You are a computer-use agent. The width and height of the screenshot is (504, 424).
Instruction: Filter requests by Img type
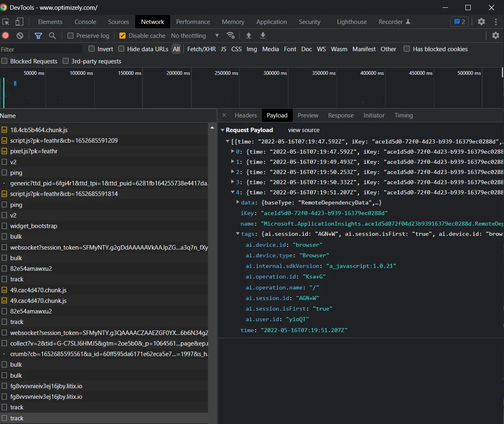point(252,49)
